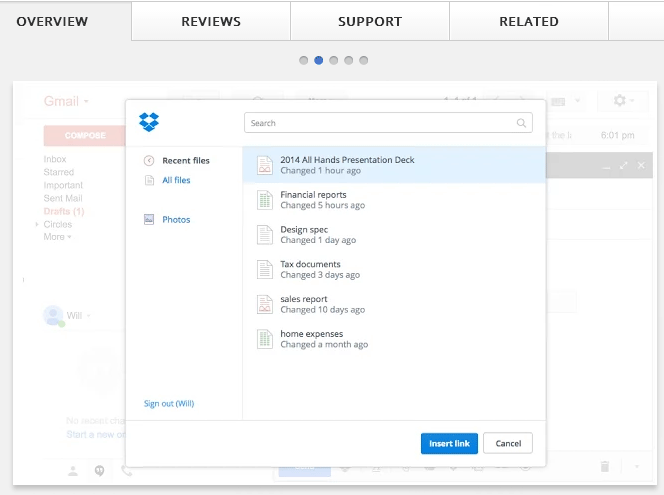The height and width of the screenshot is (495, 664).
Task: Click the Gmail Compose button
Action: (85, 136)
